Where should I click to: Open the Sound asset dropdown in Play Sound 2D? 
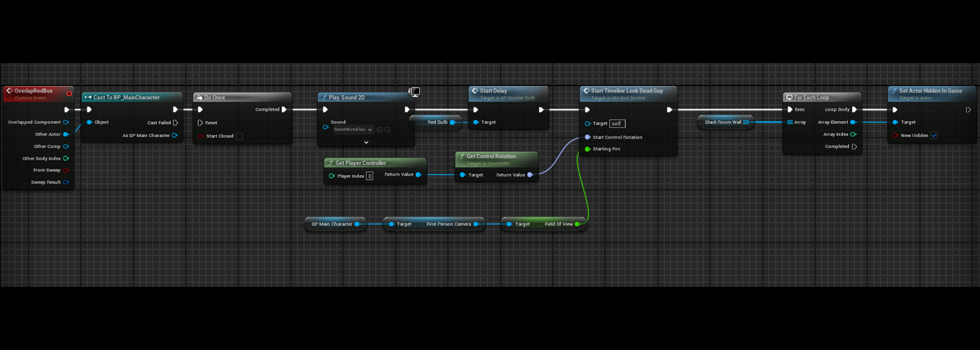(x=353, y=129)
